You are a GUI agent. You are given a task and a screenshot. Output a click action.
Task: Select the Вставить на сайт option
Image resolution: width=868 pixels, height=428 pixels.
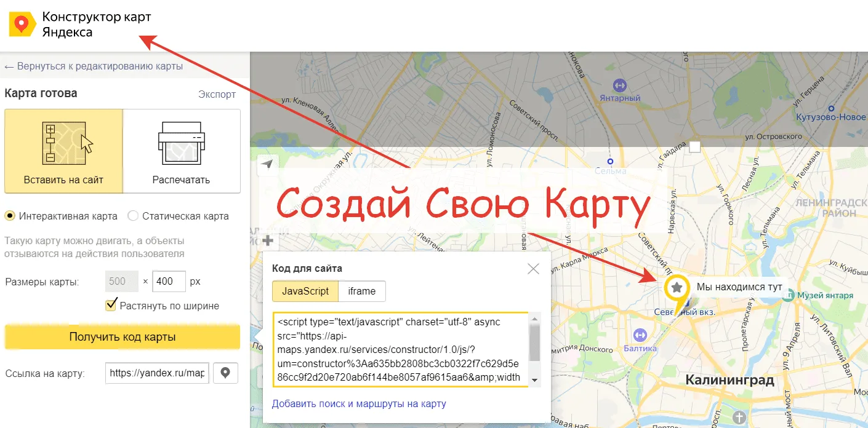pos(64,151)
